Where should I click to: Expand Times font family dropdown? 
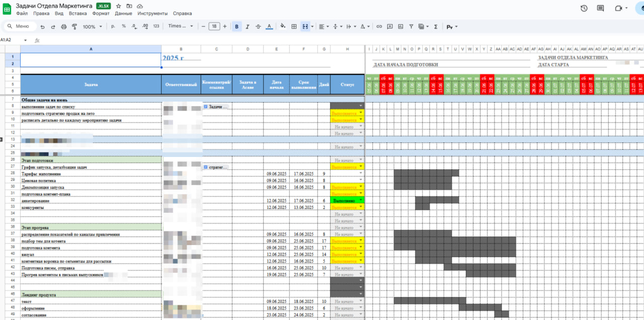180,27
